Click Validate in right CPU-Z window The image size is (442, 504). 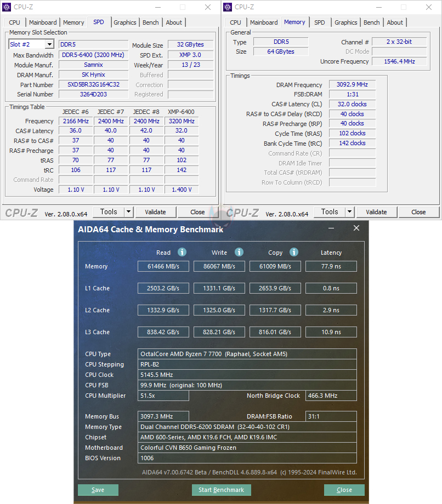point(376,212)
